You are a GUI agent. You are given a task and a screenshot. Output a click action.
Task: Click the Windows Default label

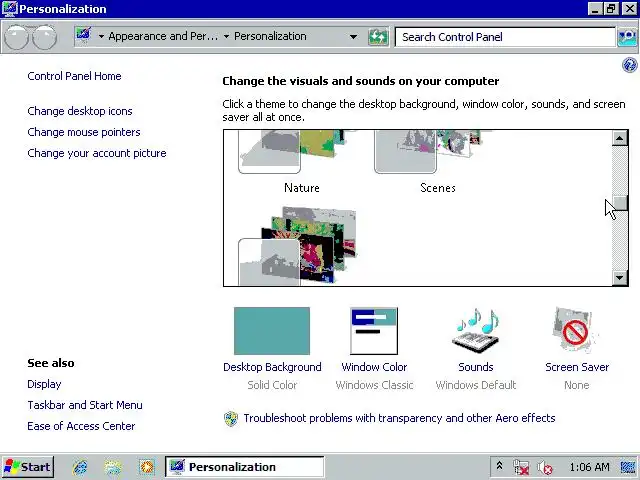[x=476, y=385]
